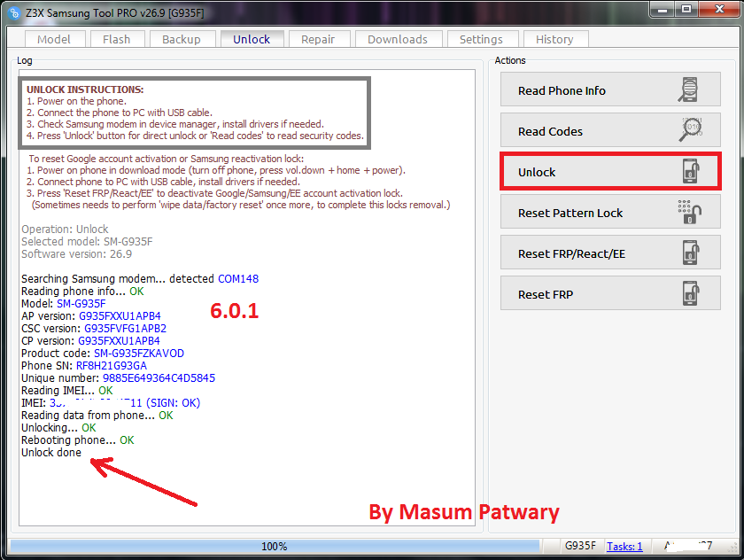Select the Unlock tab
744x560 pixels.
click(x=252, y=39)
